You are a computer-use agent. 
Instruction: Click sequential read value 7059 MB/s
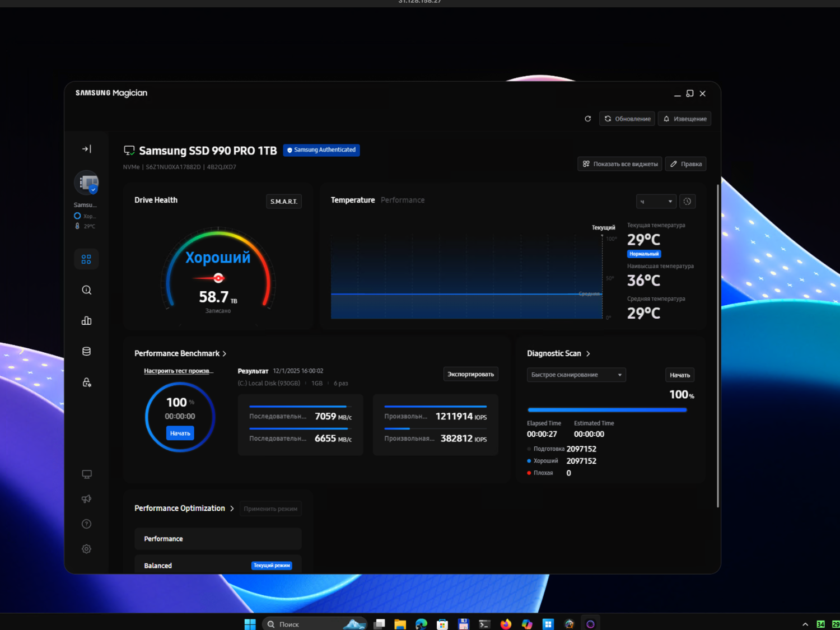333,417
